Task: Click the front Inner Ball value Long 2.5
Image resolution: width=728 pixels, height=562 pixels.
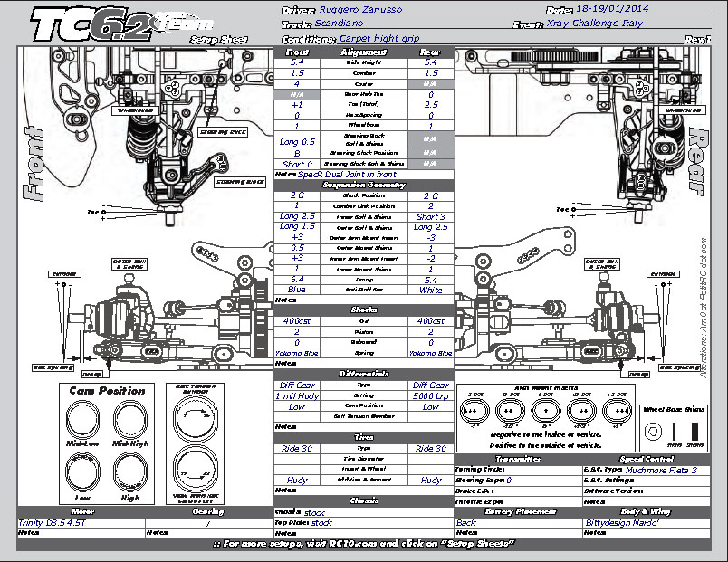Action: (297, 216)
